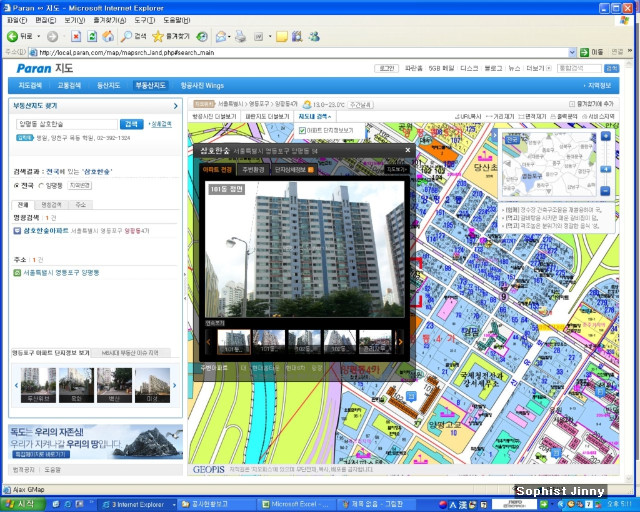Open the Mail icon dropdown arrow
Image resolution: width=640 pixels, height=512 pixels.
click(229, 37)
